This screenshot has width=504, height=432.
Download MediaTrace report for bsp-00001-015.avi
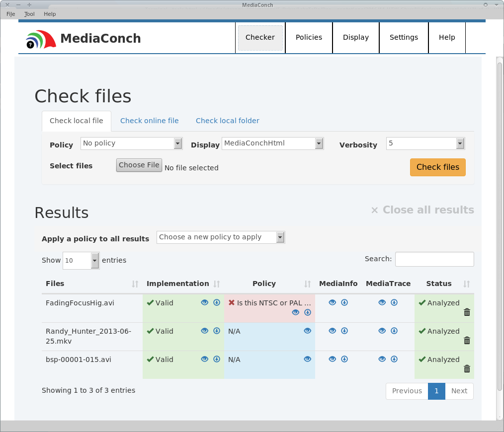pyautogui.click(x=394, y=359)
